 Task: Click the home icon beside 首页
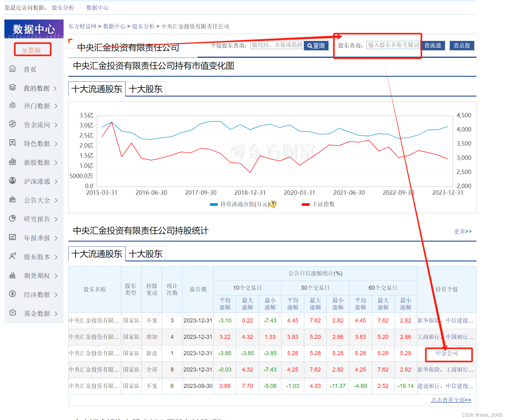click(12, 68)
